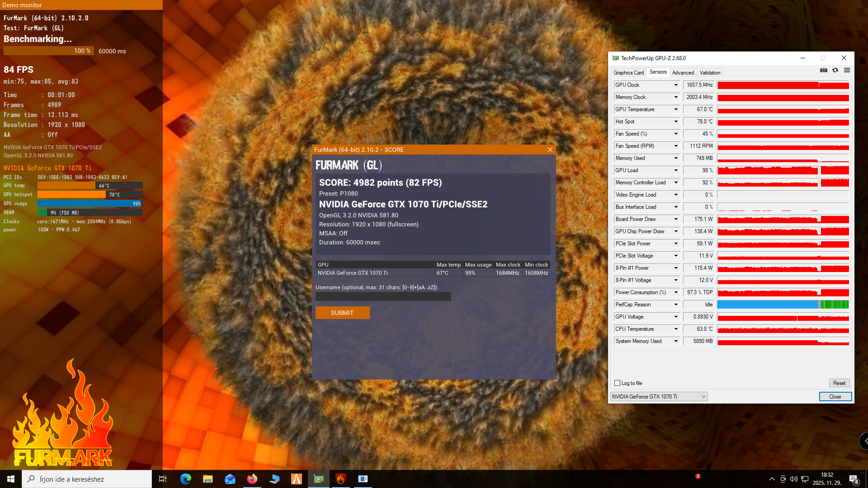Viewport: 868px width, 488px height.
Task: Switch to the Advanced tab
Action: click(x=683, y=73)
